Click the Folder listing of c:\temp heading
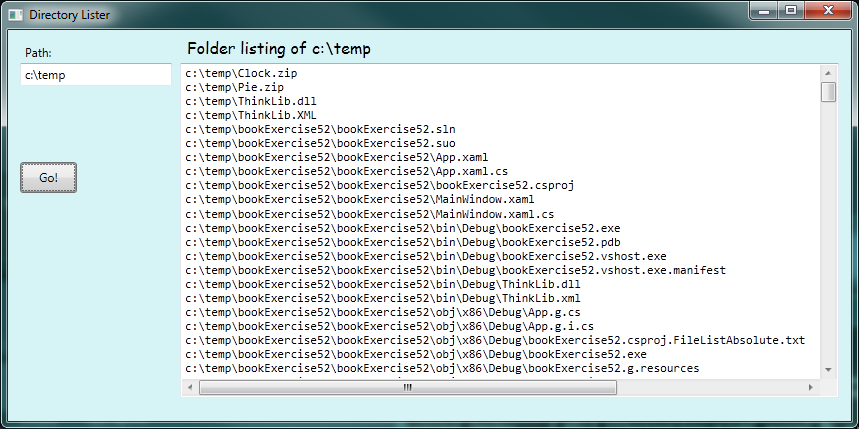859x429 pixels. click(279, 49)
